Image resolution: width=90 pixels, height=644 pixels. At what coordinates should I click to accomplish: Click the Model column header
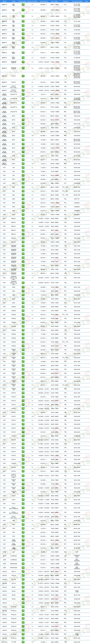pyautogui.click(x=13, y=1)
